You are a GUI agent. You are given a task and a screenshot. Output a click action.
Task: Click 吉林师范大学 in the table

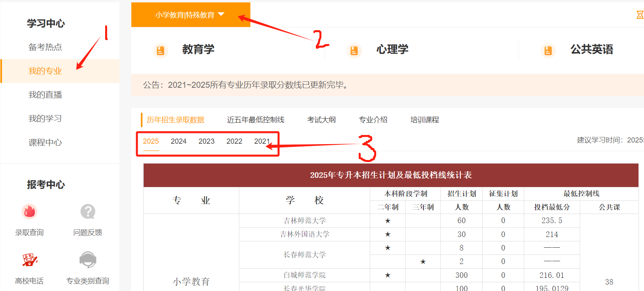click(x=305, y=221)
